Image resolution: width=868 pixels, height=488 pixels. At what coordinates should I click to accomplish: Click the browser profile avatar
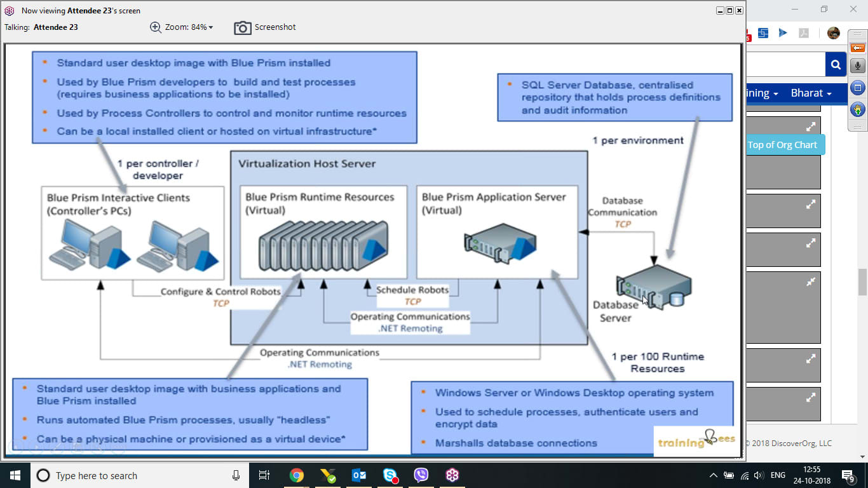pyautogui.click(x=834, y=33)
